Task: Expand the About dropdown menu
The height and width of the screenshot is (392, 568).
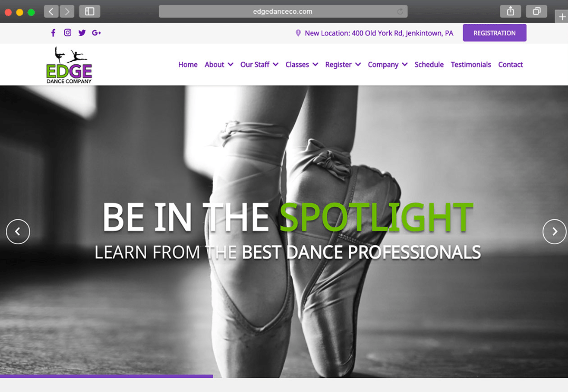Action: [x=219, y=64]
